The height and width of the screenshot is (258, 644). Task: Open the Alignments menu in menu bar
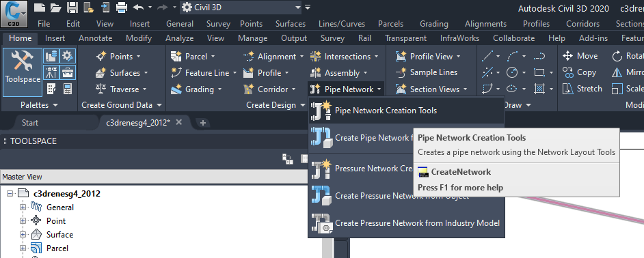(x=485, y=24)
